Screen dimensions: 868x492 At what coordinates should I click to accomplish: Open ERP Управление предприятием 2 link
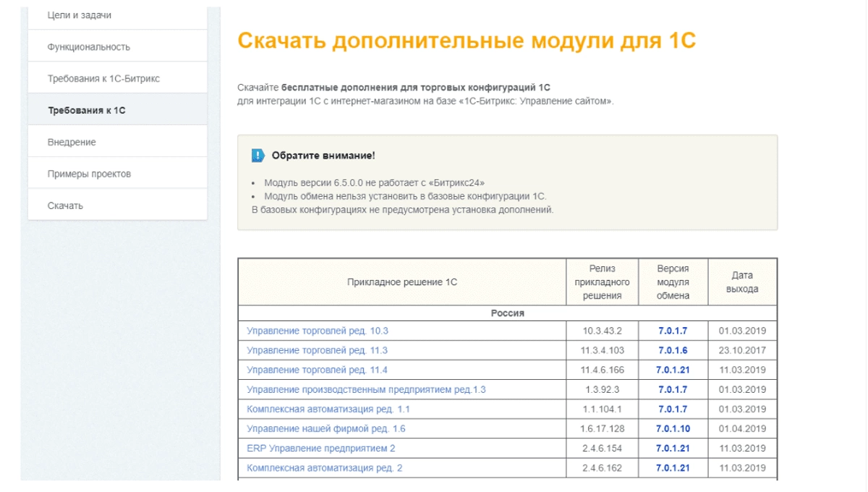pos(321,448)
